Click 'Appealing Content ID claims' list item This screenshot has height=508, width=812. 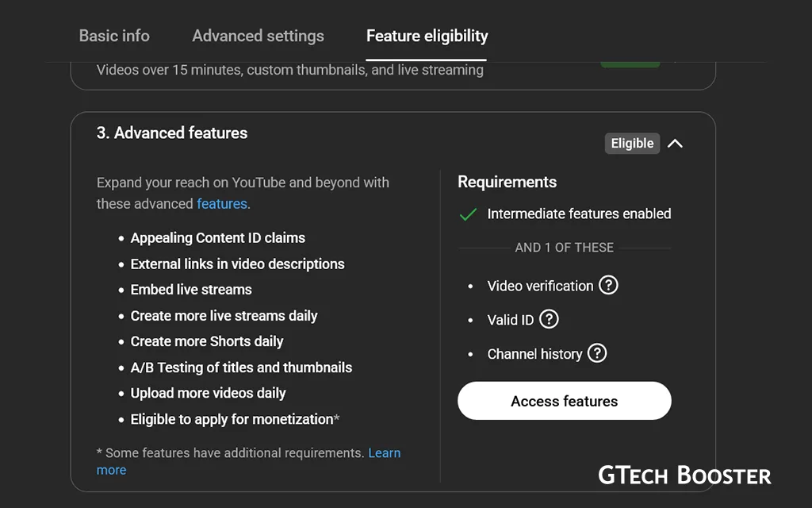[x=217, y=238]
